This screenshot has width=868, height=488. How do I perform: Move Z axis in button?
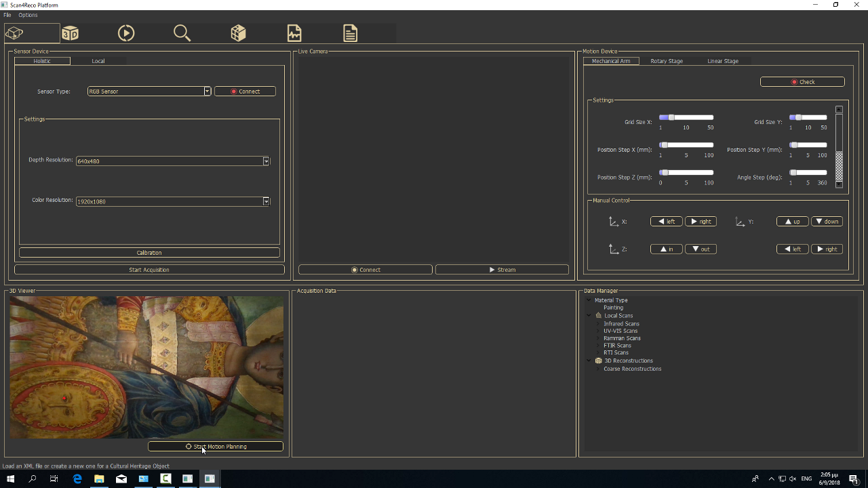tap(667, 249)
